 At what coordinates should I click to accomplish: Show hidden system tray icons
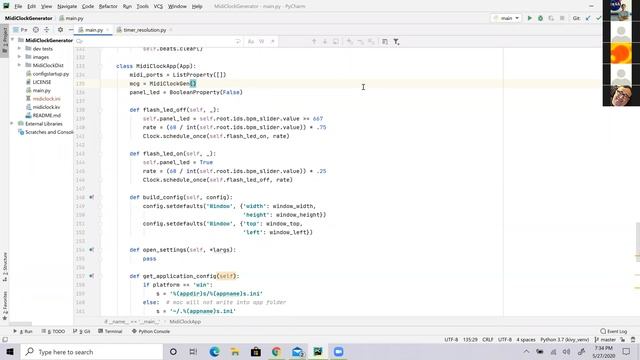pyautogui.click(x=526, y=352)
